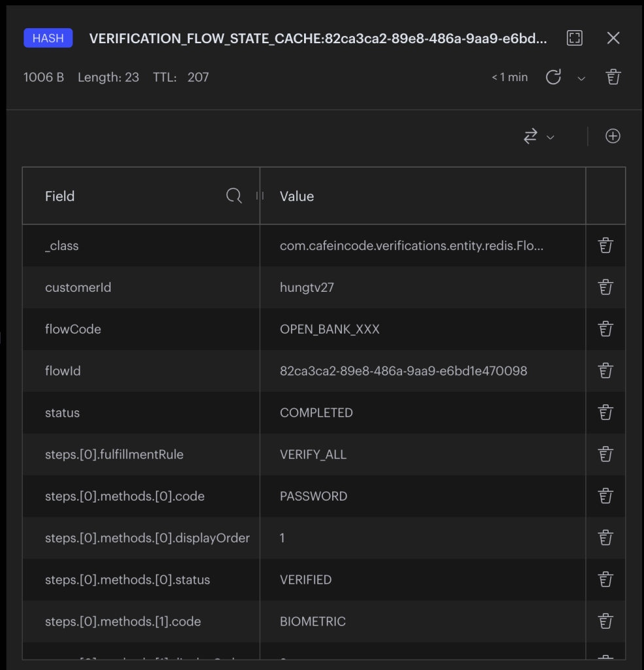Delete the entire hash key with top trash icon
Viewport: 644px width, 670px height.
(x=613, y=77)
